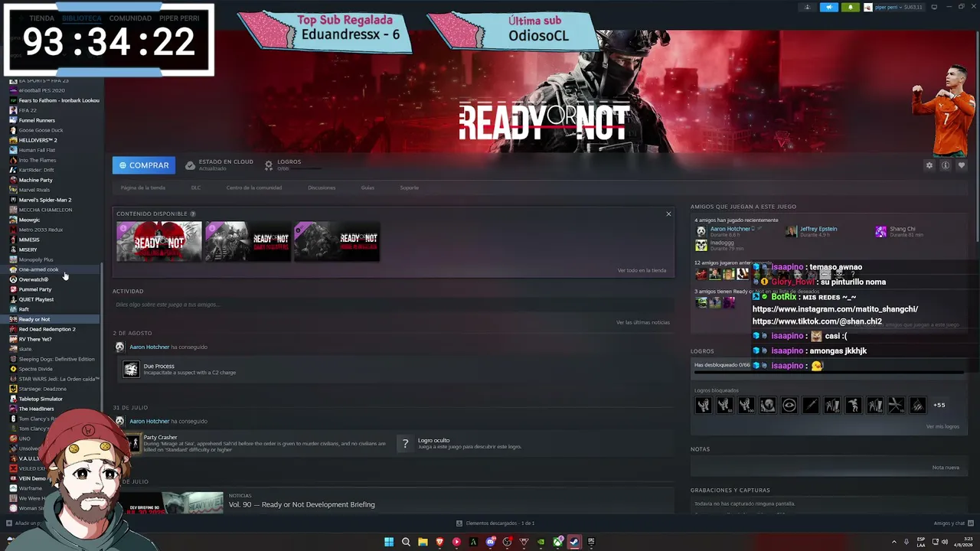Viewport: 980px width, 551px height.
Task: Close the Contenido Disponible panel
Action: [668, 214]
